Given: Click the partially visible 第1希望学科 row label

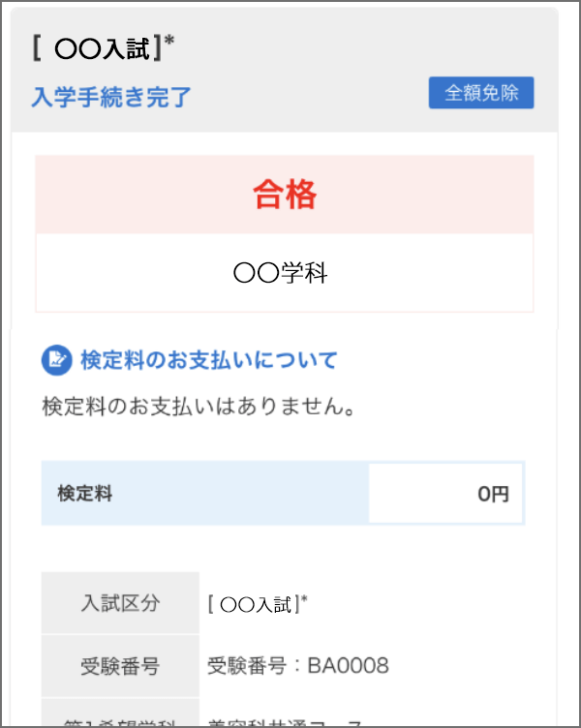Looking at the screenshot, I should coord(120,719).
